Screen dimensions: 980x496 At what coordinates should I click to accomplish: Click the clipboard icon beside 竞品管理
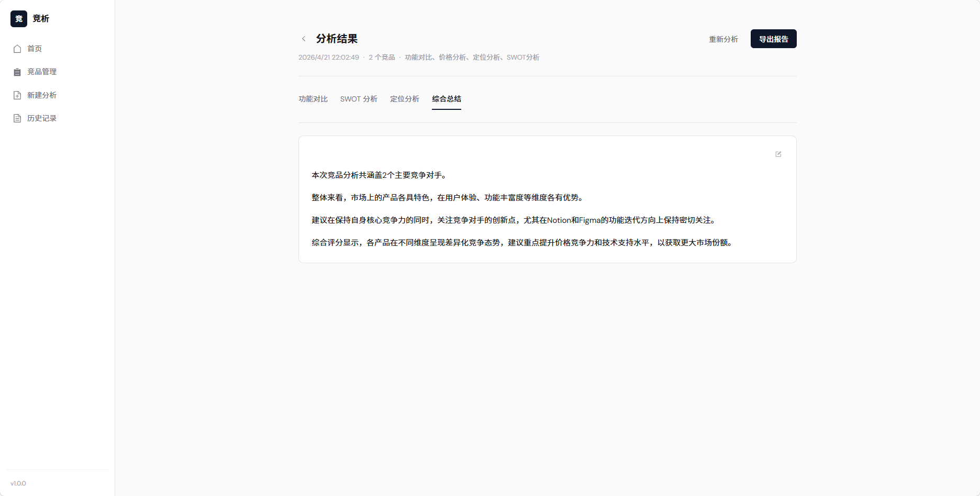(17, 72)
